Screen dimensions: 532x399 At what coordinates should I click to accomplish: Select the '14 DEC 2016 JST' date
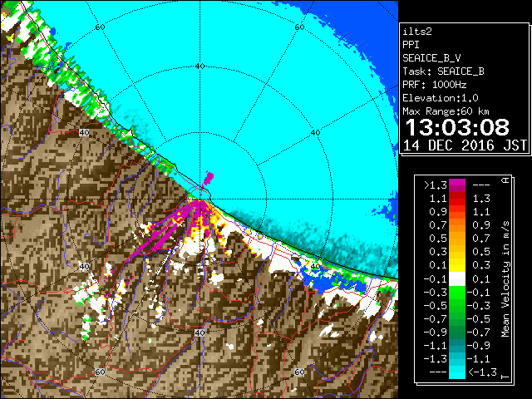click(465, 145)
